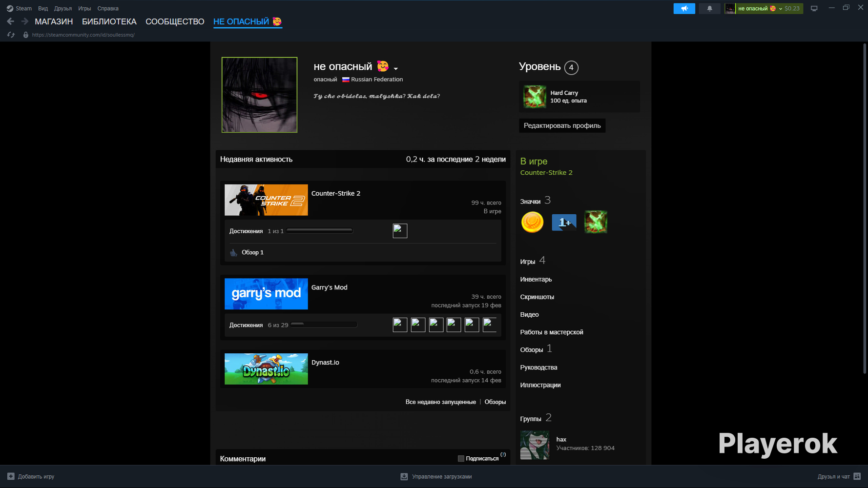868x488 pixels.
Task: Click the back navigation arrow
Action: coord(10,21)
